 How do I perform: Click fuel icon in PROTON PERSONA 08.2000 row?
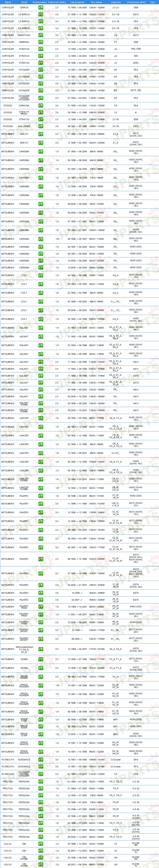[40, 837]
